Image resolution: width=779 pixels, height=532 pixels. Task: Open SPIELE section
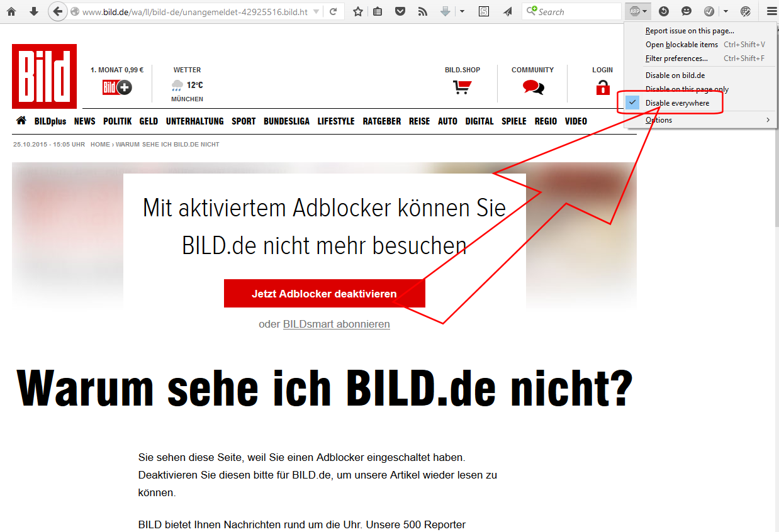click(x=514, y=121)
